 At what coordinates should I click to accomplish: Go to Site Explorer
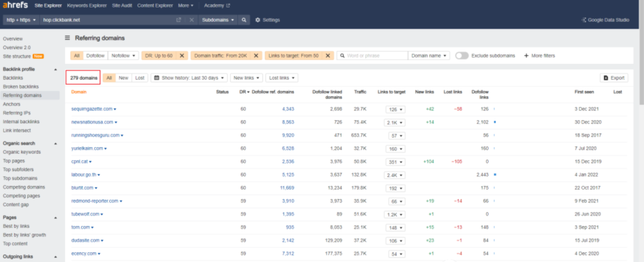[48, 6]
